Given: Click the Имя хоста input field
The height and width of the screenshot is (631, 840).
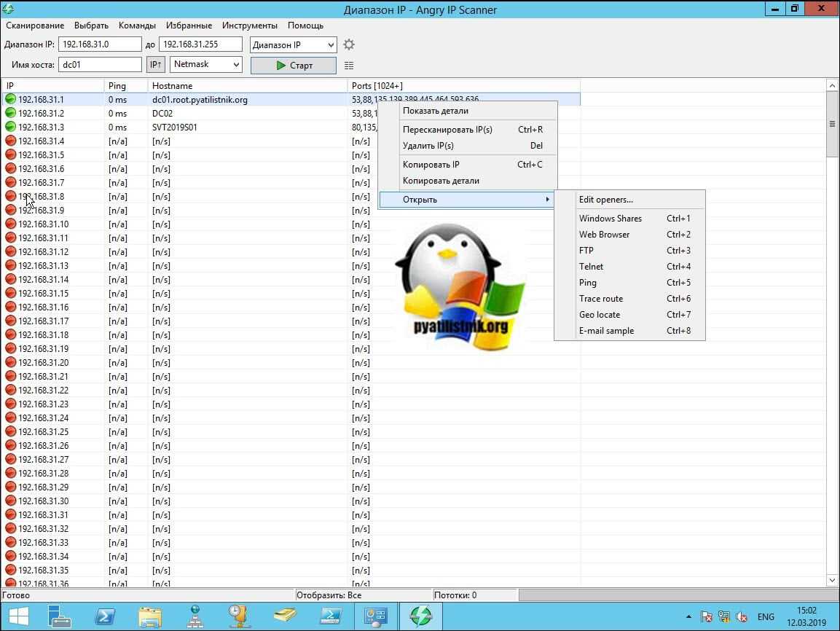Looking at the screenshot, I should click(100, 65).
